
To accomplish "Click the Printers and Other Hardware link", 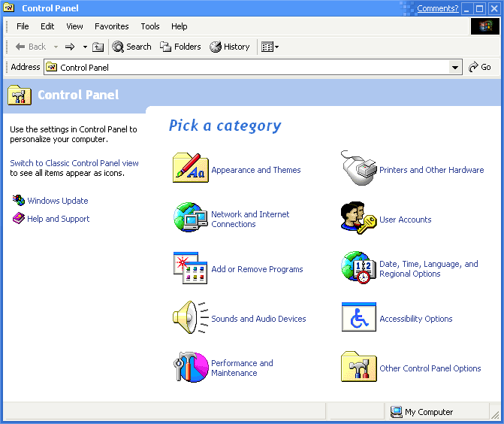I will pyautogui.click(x=431, y=170).
